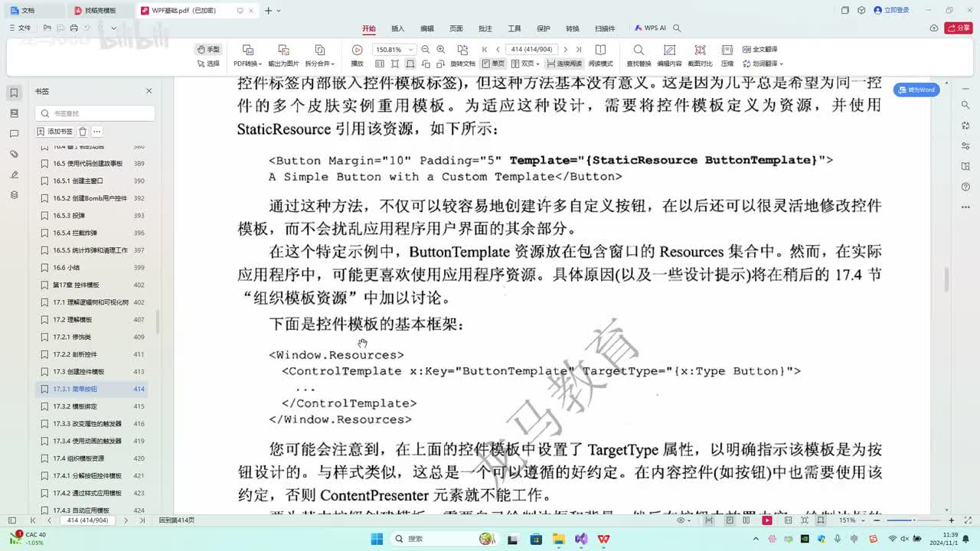This screenshot has height=551, width=980.
Task: Jump to the last page
Action: coord(579,50)
